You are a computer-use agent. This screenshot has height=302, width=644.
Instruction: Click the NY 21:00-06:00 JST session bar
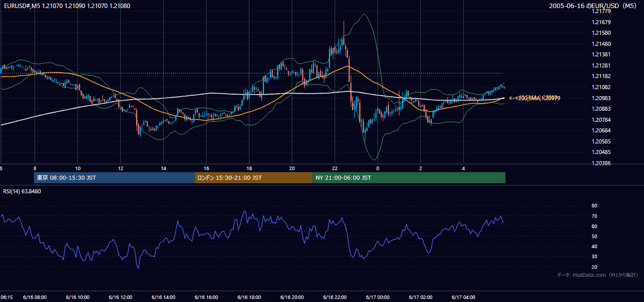[409, 178]
